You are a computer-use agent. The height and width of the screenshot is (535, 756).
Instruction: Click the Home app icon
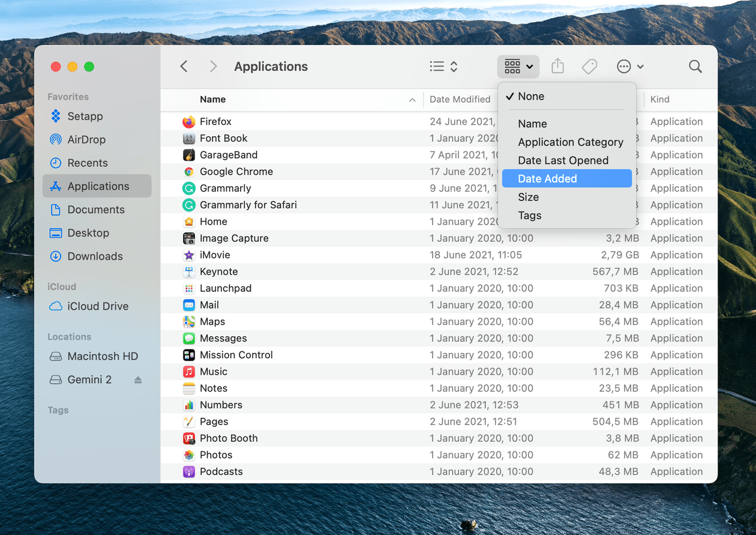[x=189, y=222]
